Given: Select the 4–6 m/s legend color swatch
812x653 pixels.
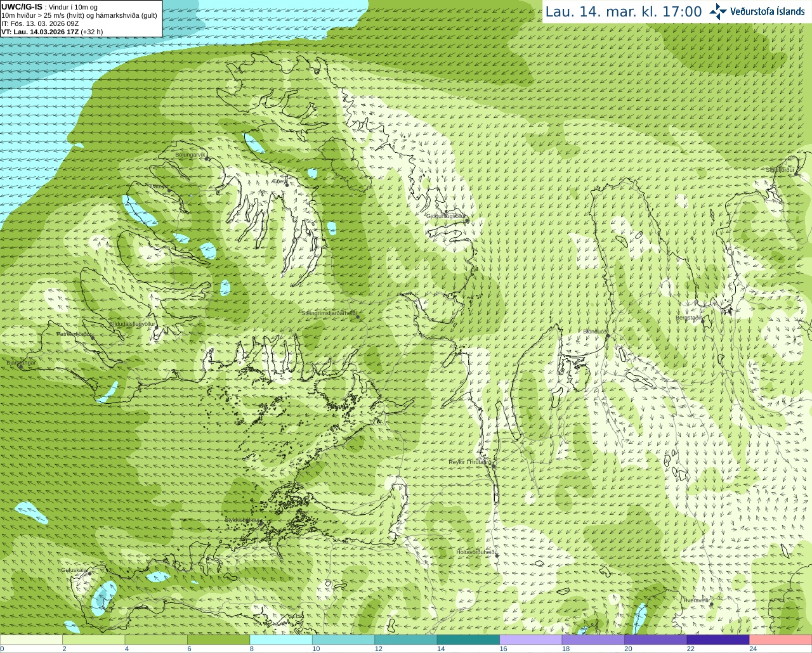Looking at the screenshot, I should tap(156, 640).
